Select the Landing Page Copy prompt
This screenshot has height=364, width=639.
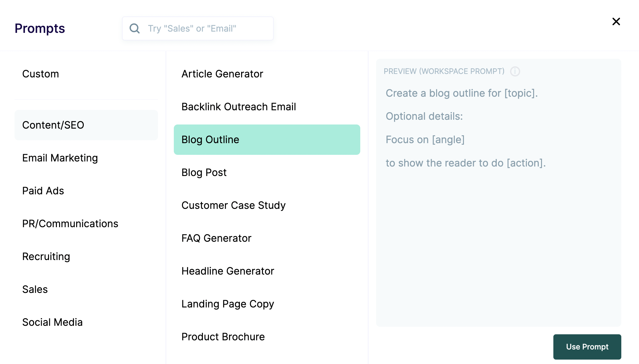click(228, 304)
